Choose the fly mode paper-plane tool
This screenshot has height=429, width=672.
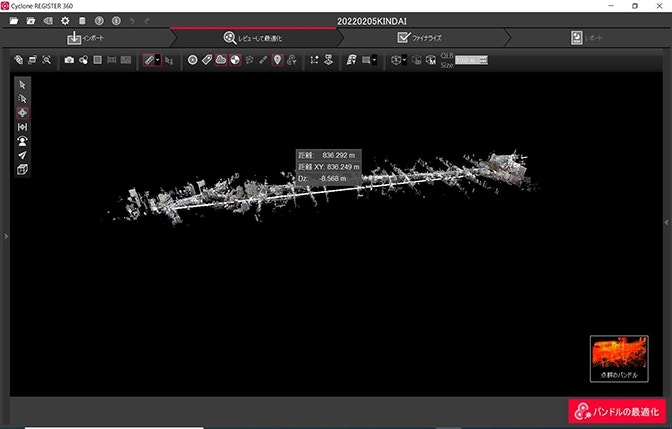point(23,155)
